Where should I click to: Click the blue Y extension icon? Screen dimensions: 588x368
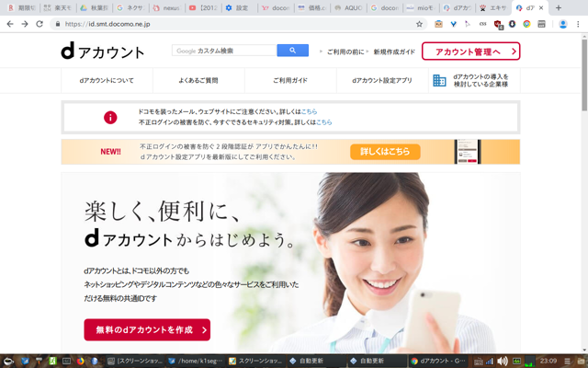(x=453, y=24)
